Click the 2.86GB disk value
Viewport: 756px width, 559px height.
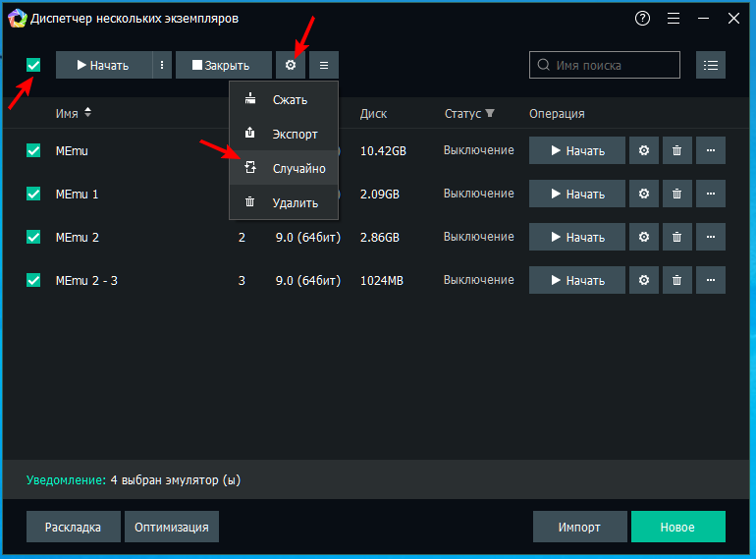point(380,238)
